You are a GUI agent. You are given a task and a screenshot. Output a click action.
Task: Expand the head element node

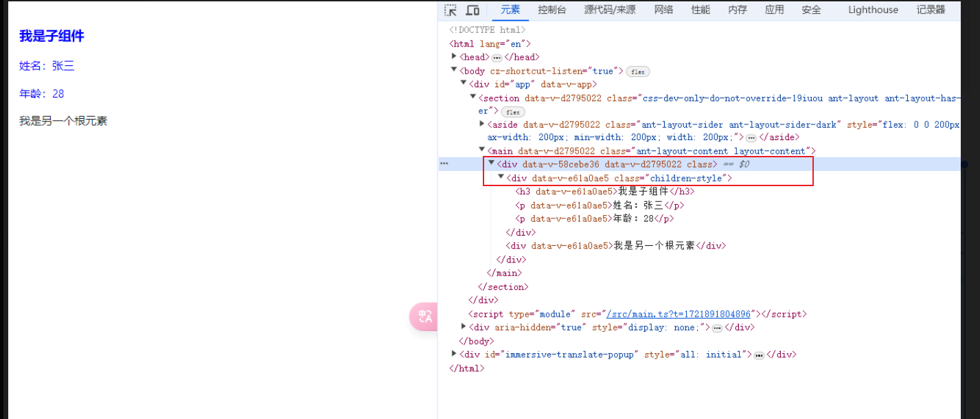point(454,56)
